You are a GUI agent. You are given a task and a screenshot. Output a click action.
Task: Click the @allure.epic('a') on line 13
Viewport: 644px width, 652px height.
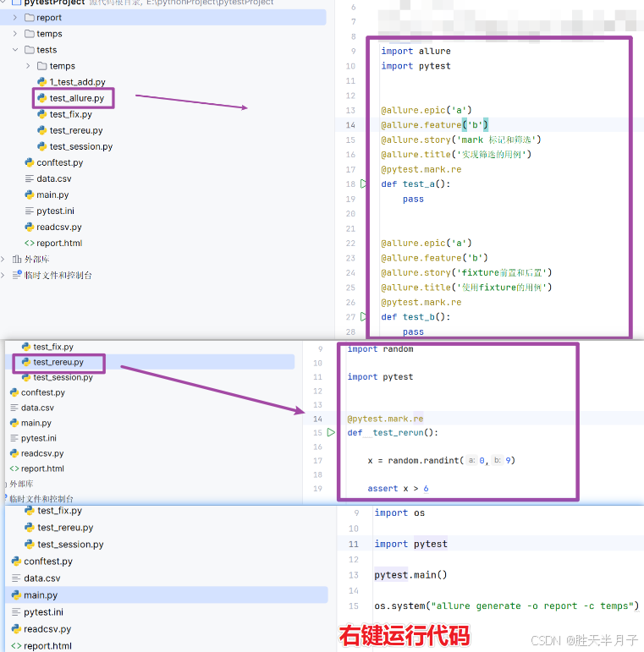click(426, 110)
